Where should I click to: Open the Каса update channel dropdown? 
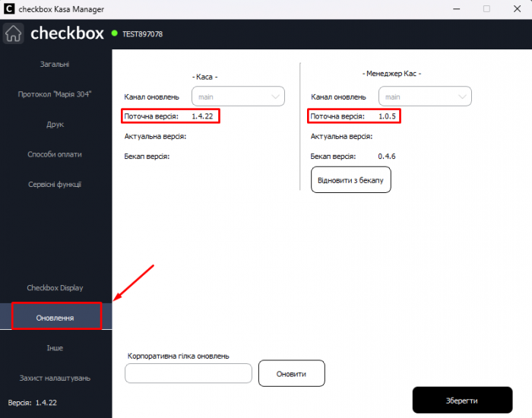[238, 97]
